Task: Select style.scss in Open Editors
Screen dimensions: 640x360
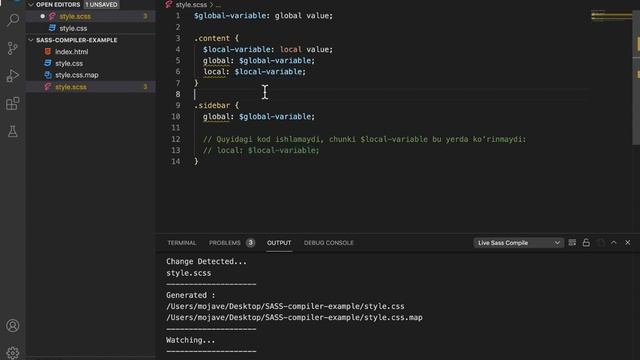Action: coord(75,16)
